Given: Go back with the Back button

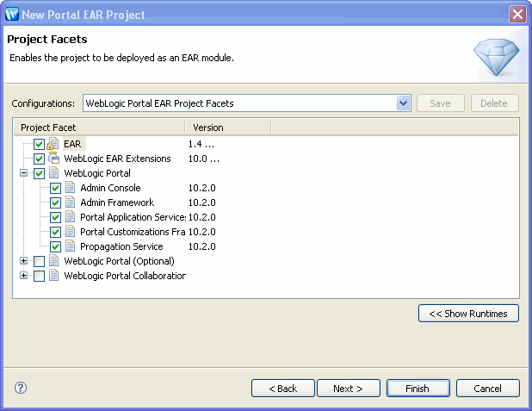Looking at the screenshot, I should 283,389.
